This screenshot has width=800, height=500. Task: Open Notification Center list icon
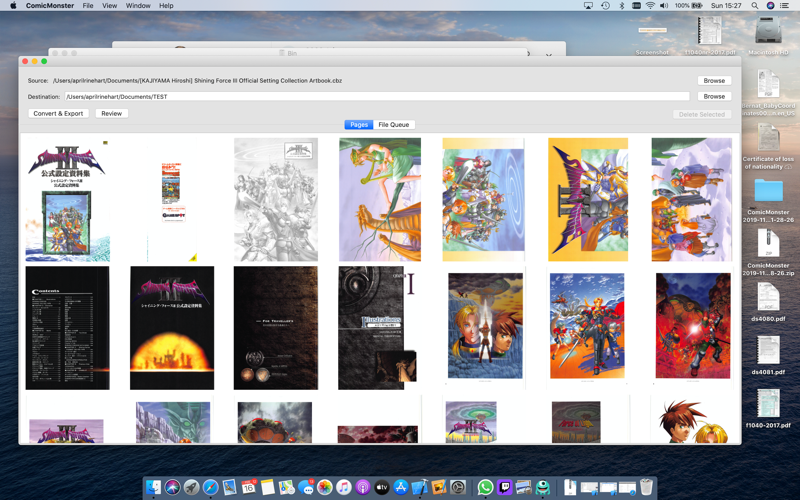coord(785,6)
